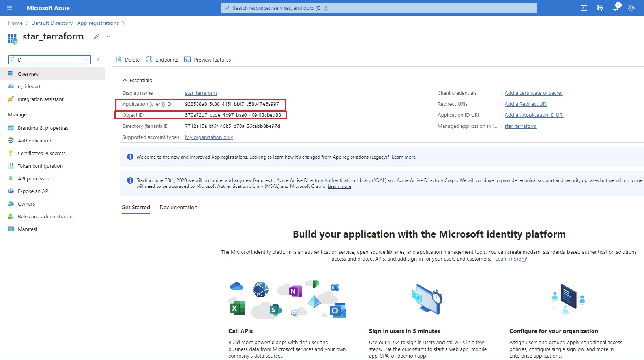The height and width of the screenshot is (360, 644).
Task: Click the Branding & properties icon
Action: click(11, 128)
